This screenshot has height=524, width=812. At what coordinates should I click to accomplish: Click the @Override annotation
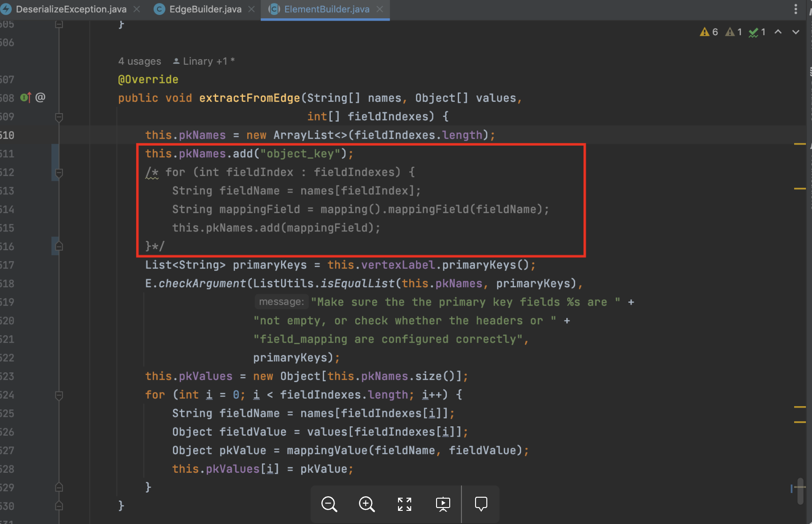click(x=148, y=79)
